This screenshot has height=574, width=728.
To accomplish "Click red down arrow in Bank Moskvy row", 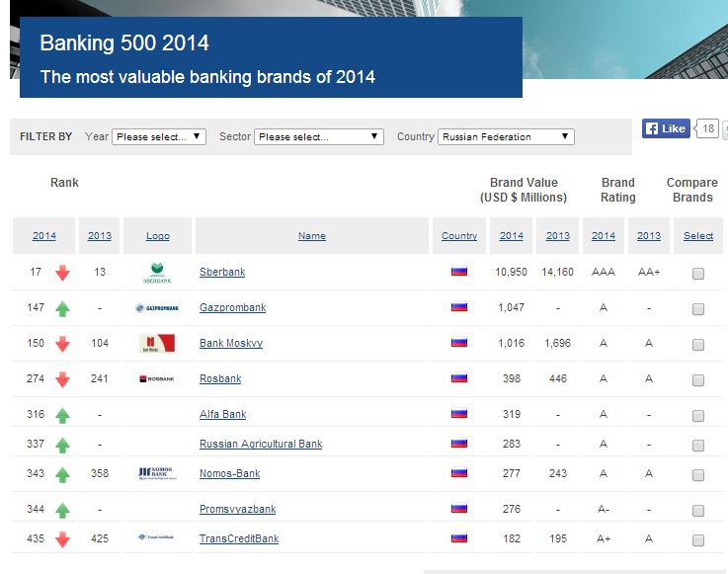I will [62, 344].
